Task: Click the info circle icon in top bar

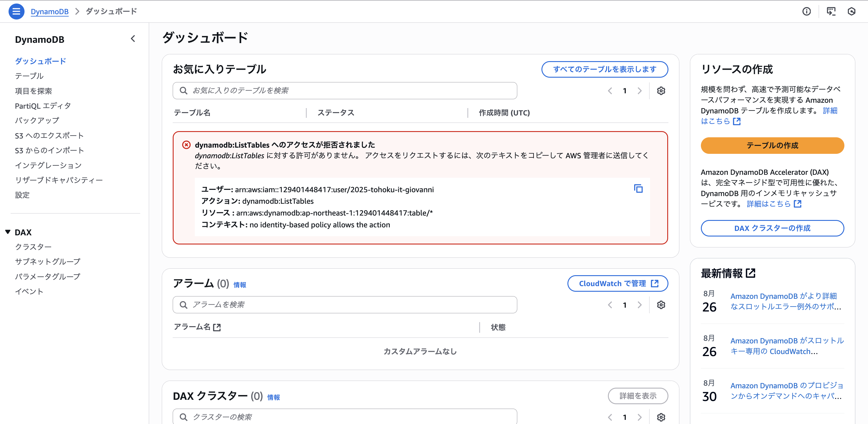Action: click(x=806, y=12)
